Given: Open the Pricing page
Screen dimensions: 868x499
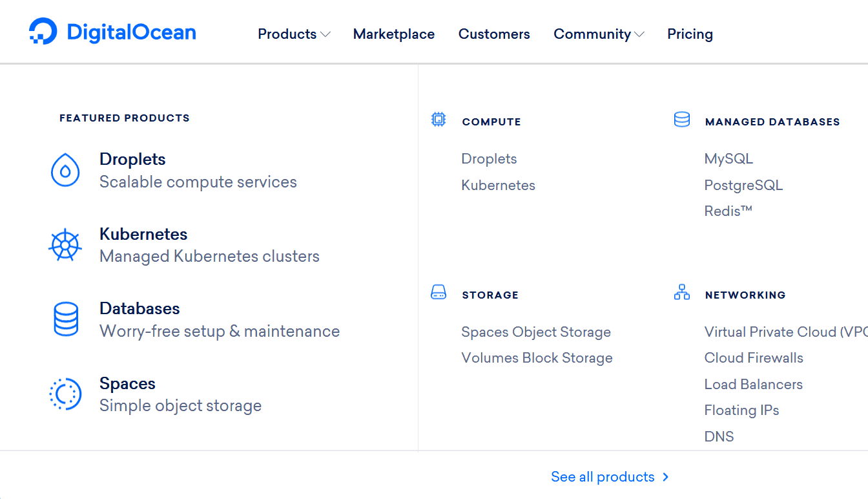Looking at the screenshot, I should click(690, 34).
